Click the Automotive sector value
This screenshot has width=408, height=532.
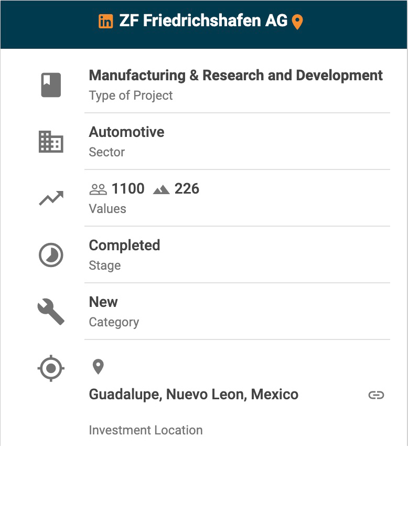[x=126, y=132]
